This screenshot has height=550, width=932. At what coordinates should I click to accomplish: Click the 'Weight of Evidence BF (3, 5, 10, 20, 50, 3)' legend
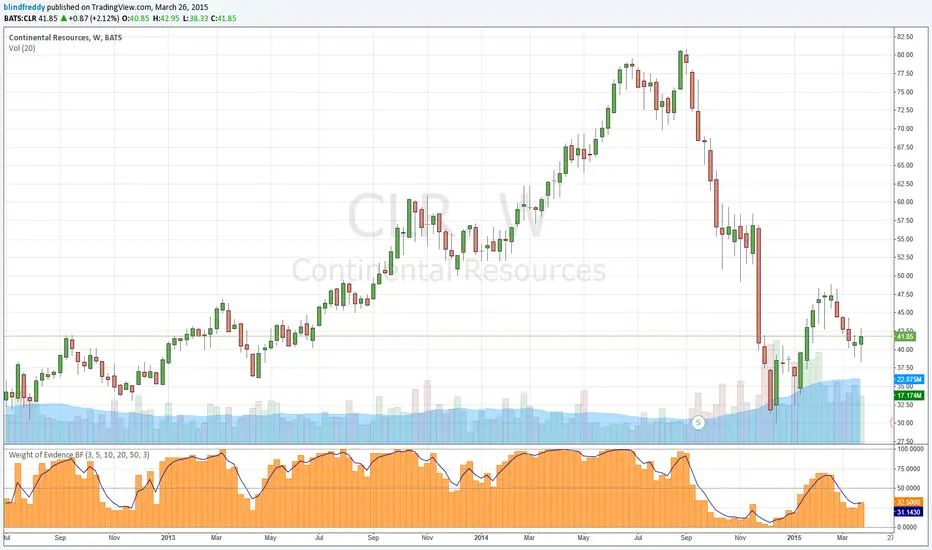(x=79, y=455)
